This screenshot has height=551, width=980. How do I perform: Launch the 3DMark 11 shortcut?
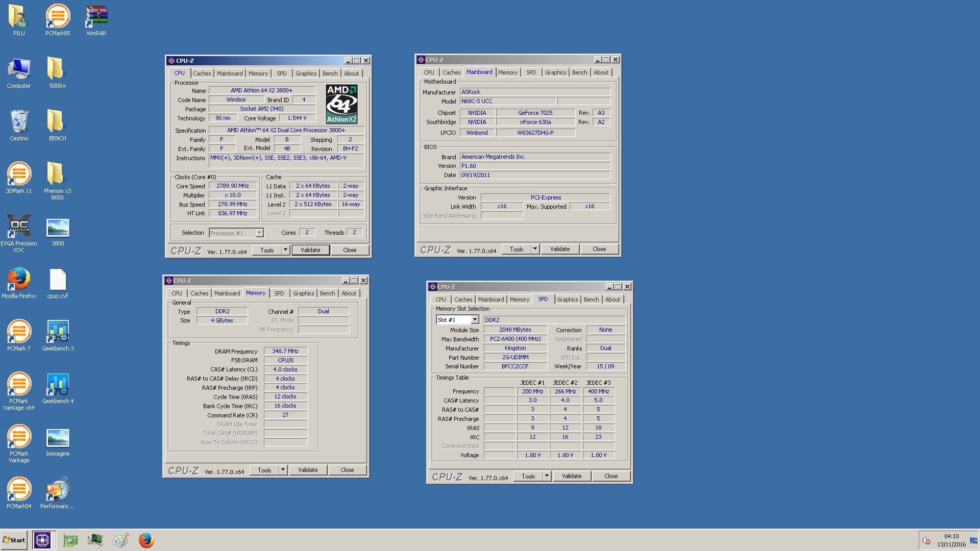coord(19,178)
